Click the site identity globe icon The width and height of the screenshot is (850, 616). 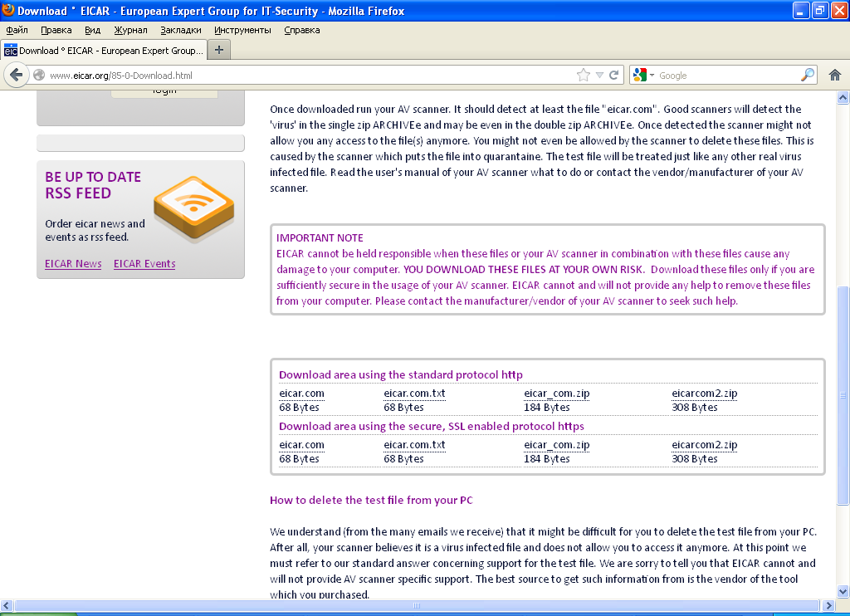point(39,75)
